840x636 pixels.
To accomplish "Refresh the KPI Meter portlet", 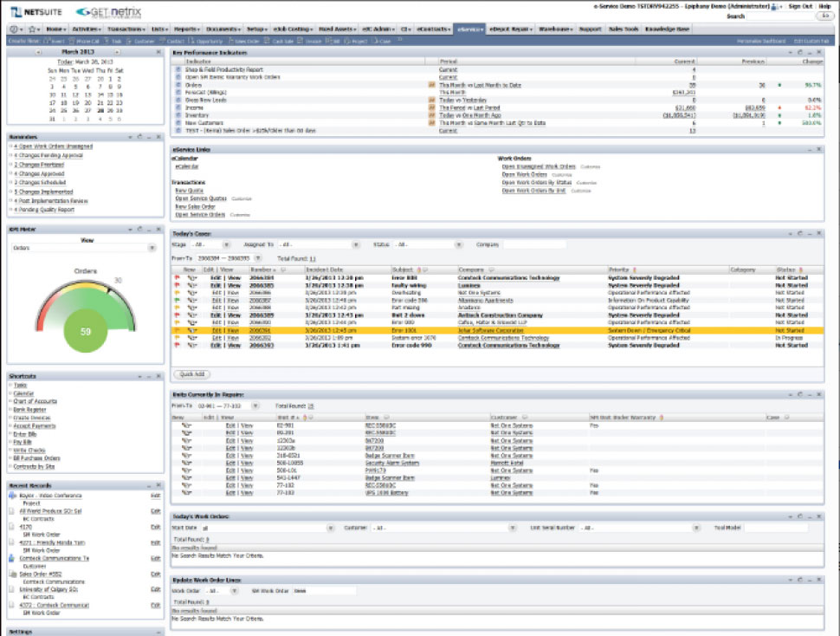I will click(139, 230).
